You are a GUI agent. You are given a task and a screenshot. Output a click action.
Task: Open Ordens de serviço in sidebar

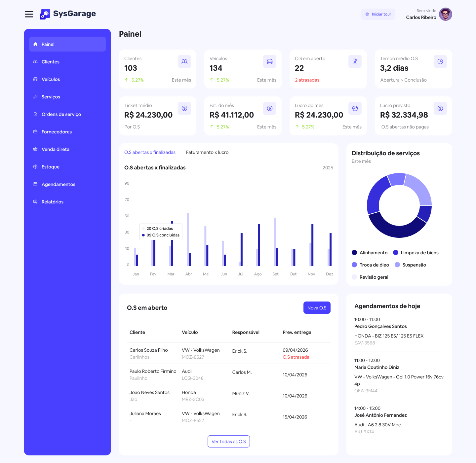pyautogui.click(x=61, y=114)
